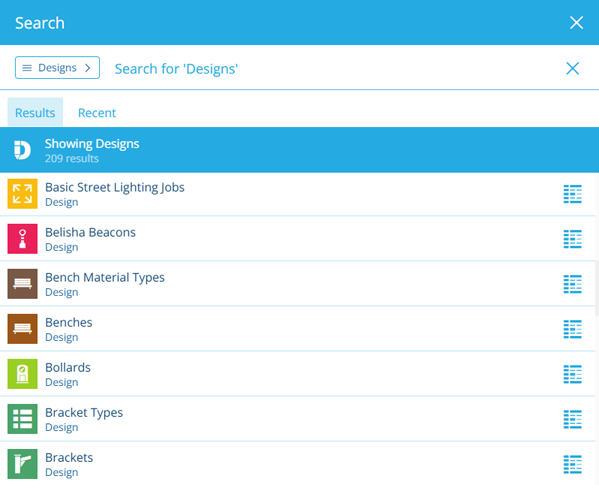This screenshot has height=485, width=599.
Task: Open data table icon for Brackets
Action: (572, 464)
